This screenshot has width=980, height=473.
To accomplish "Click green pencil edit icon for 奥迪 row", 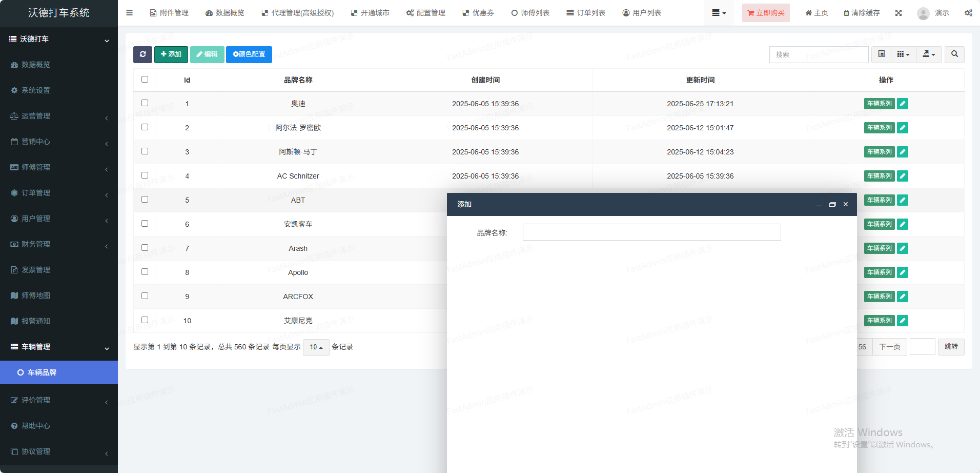I will coord(903,104).
